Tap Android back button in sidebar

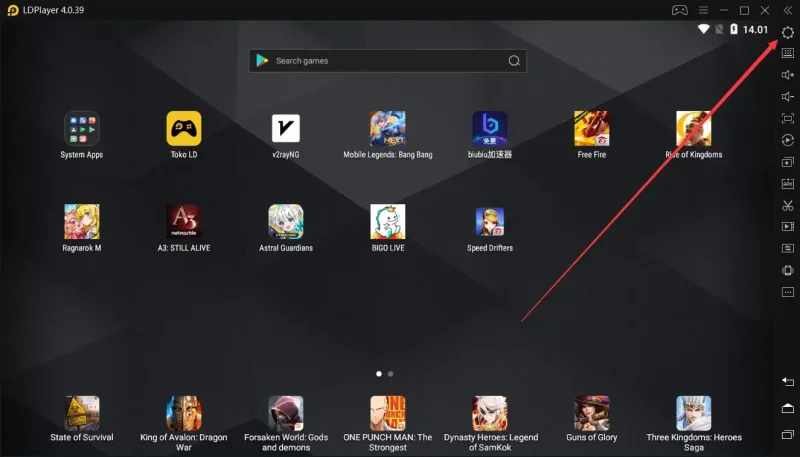pos(788,382)
